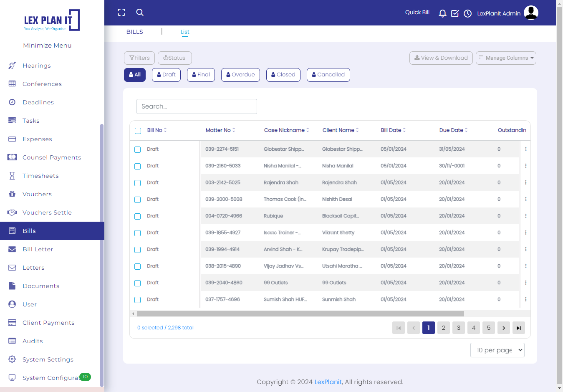Viewport: 563px width, 392px height.
Task: Select the checkbox for Rubique bill row
Action: coord(138,216)
